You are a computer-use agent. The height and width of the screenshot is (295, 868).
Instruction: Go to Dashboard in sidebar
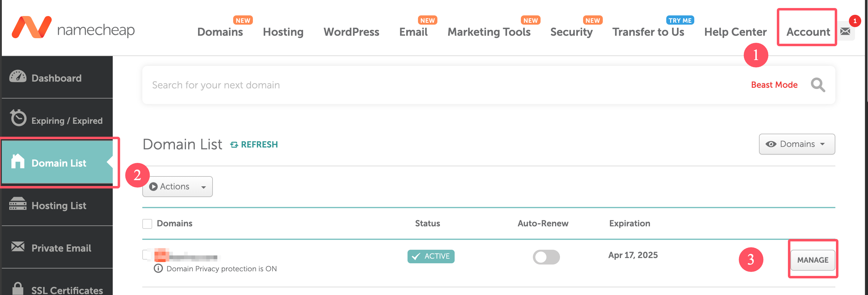coord(57,78)
